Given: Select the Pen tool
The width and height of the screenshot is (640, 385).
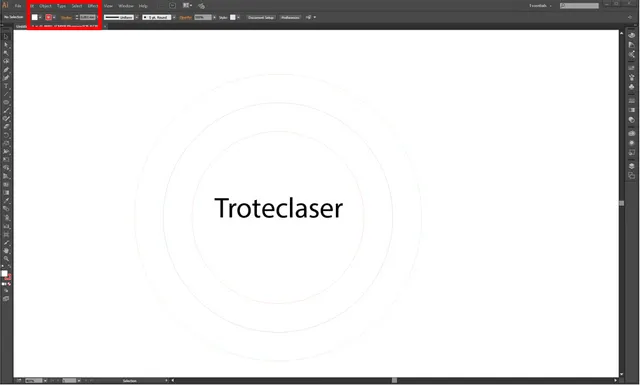Looking at the screenshot, I should (6, 70).
